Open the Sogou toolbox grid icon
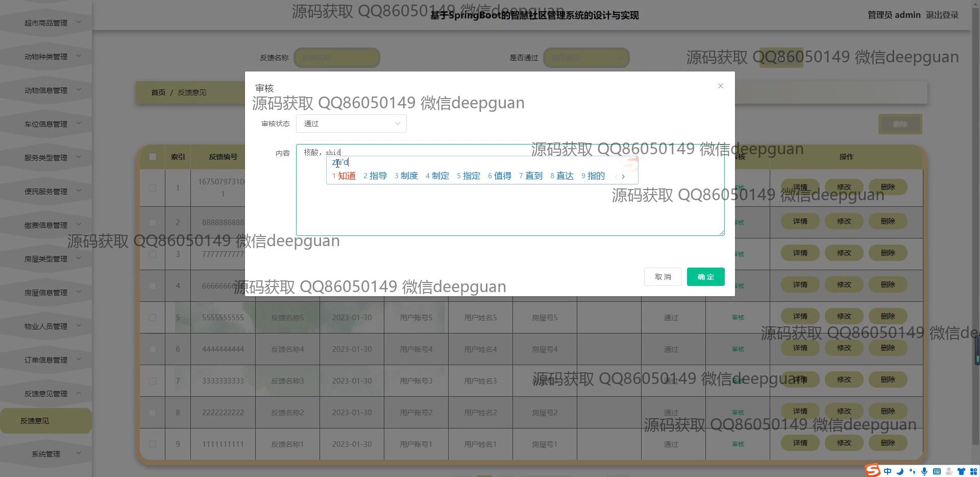Screen dimensions: 980x477 (x=973, y=471)
